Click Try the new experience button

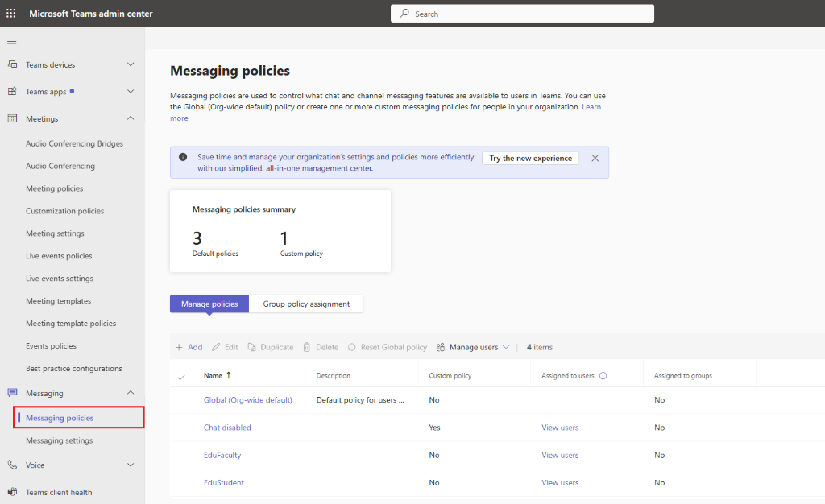530,158
